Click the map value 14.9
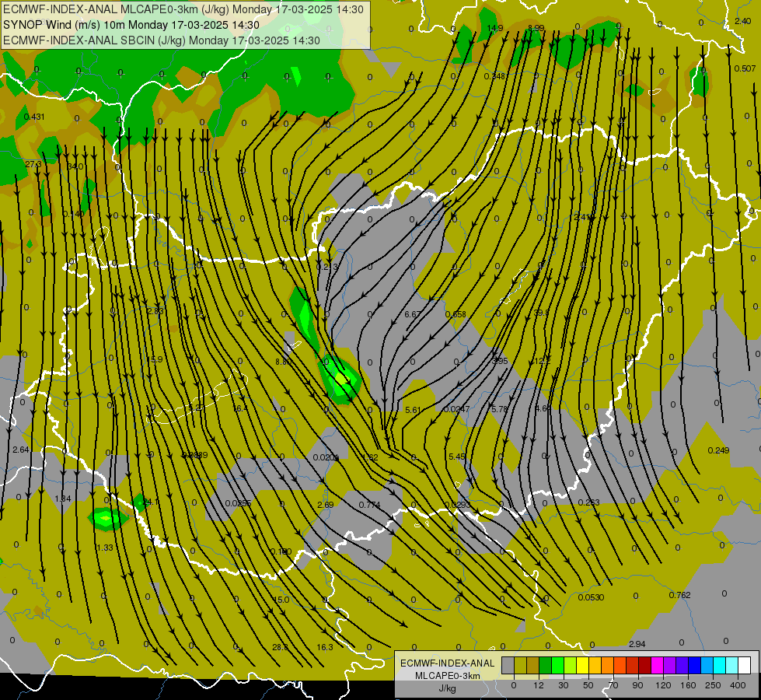 click(494, 28)
